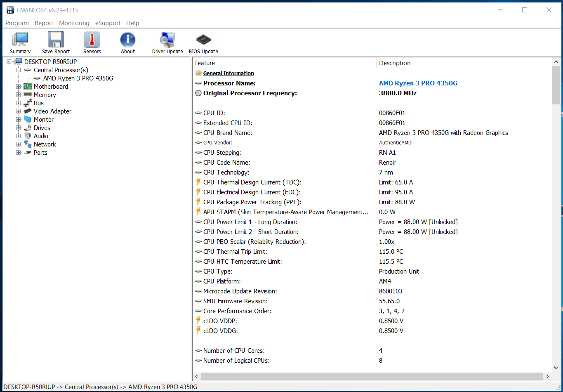563x392 pixels.
Task: Launch the Driver Update tool
Action: coord(167,40)
